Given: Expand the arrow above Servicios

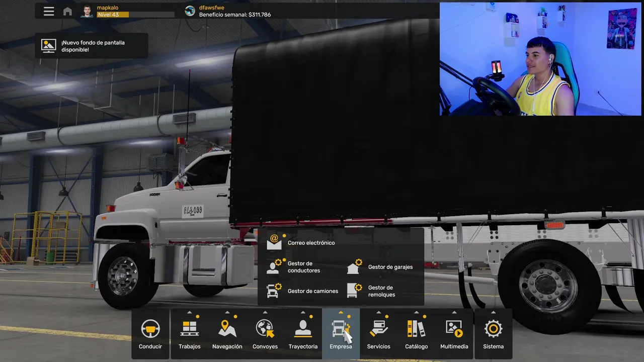Looking at the screenshot, I should pos(378,312).
